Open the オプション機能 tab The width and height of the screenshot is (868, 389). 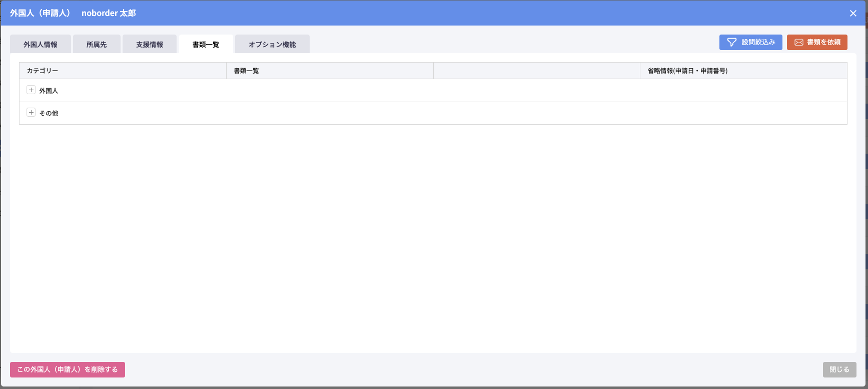point(272,45)
